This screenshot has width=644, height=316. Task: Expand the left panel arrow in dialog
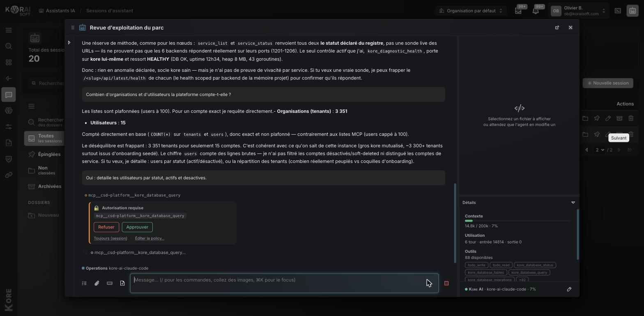[69, 43]
